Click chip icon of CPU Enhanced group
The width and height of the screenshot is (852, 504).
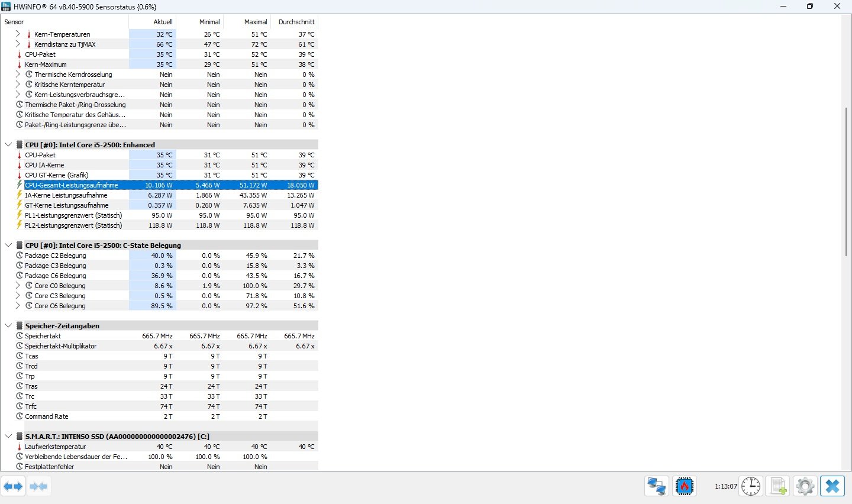click(20, 145)
